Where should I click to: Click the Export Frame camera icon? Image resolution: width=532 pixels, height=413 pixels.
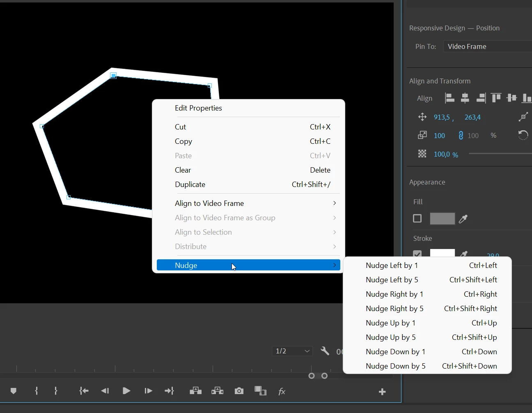239,391
